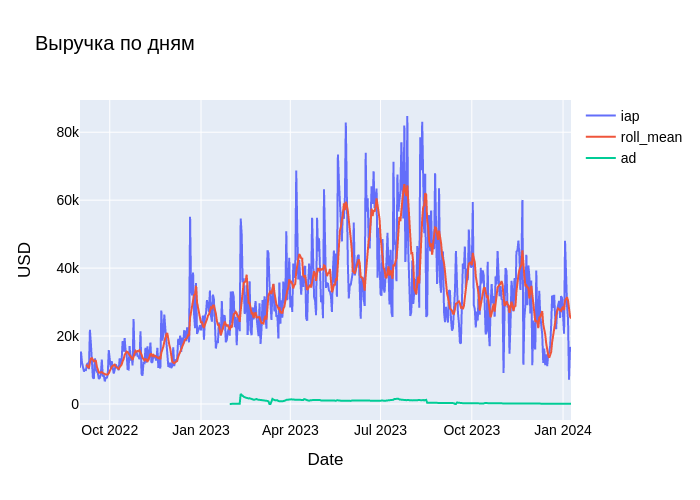Click the 'USD' y-axis title
Image resolution: width=700 pixels, height=500 pixels.
[25, 260]
